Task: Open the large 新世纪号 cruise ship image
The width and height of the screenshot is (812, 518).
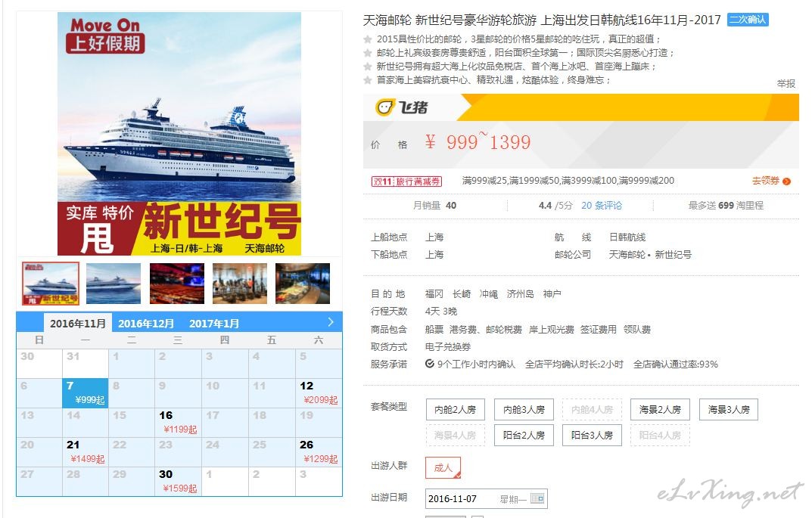Action: (179, 134)
